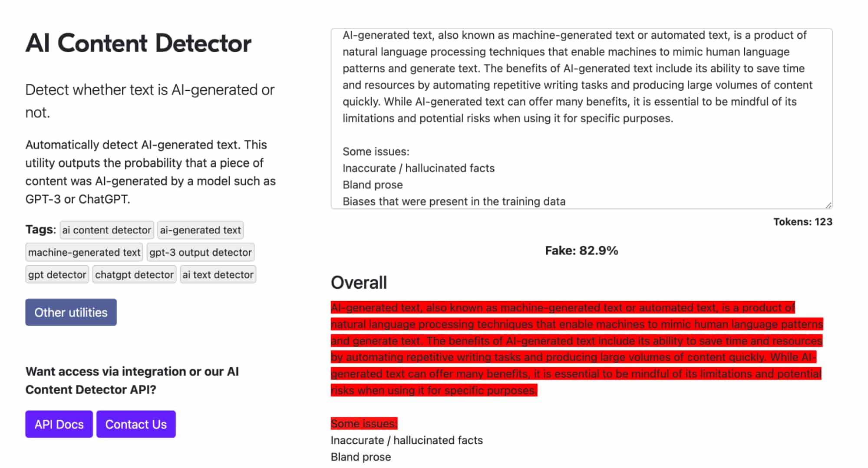This screenshot has height=468, width=868.
Task: Click the 'Tokens: 123' counter
Action: (802, 222)
